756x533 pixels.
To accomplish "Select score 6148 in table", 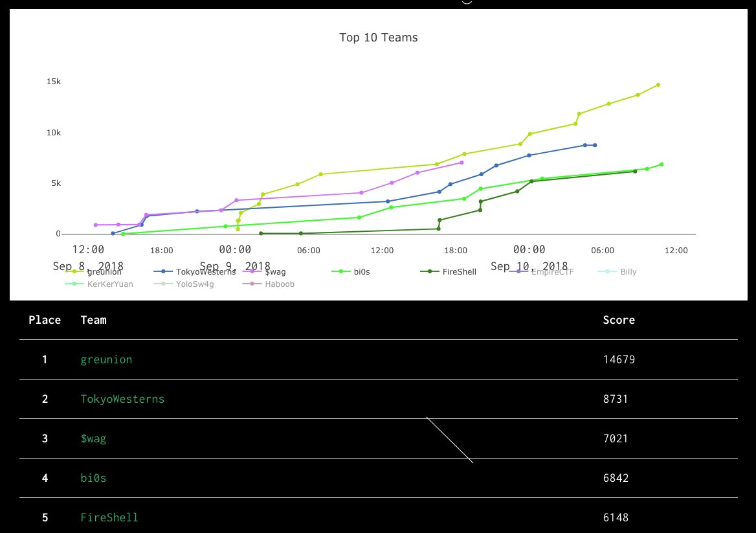I will pyautogui.click(x=616, y=517).
